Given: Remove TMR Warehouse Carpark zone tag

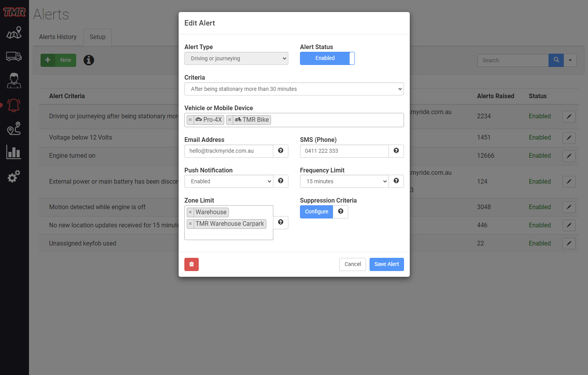Looking at the screenshot, I should coord(190,224).
